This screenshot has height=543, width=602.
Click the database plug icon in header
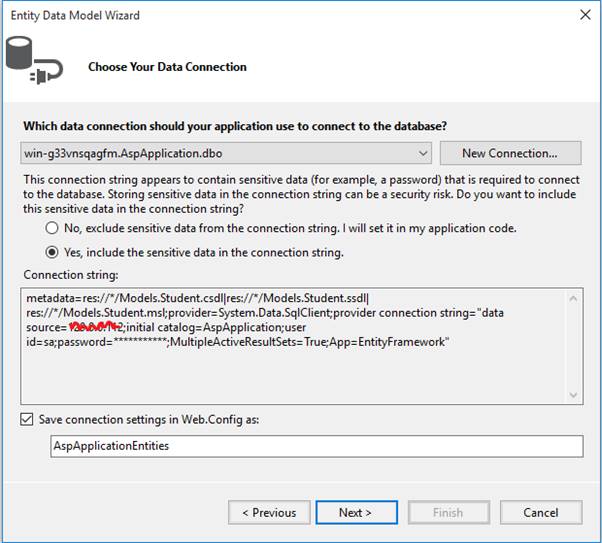point(34,58)
